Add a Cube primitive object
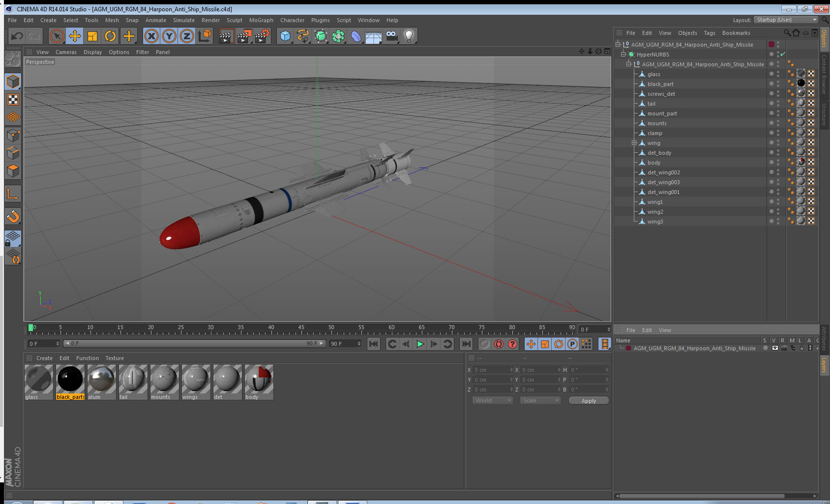The width and height of the screenshot is (830, 504). (x=285, y=36)
